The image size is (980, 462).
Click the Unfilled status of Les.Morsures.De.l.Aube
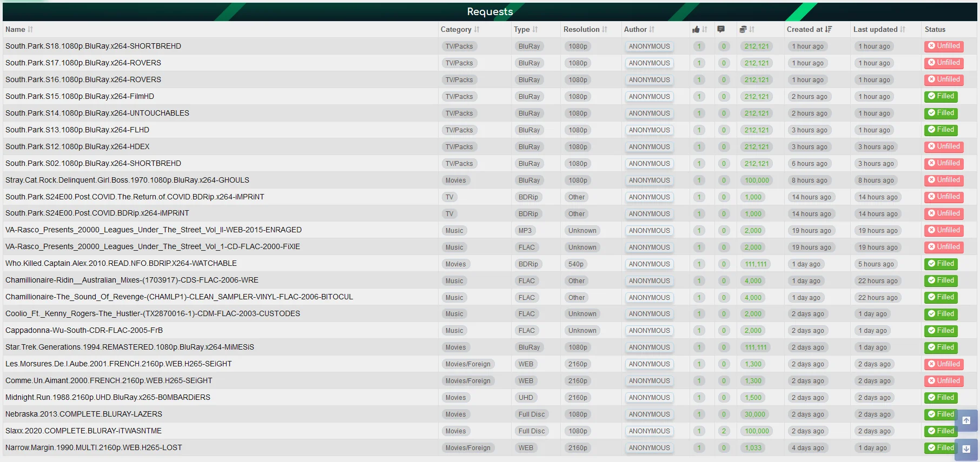click(944, 364)
